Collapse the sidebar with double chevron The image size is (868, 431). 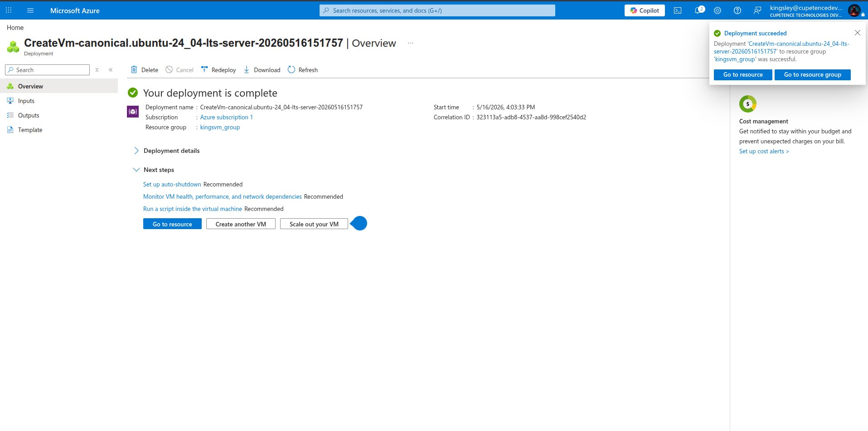(111, 70)
